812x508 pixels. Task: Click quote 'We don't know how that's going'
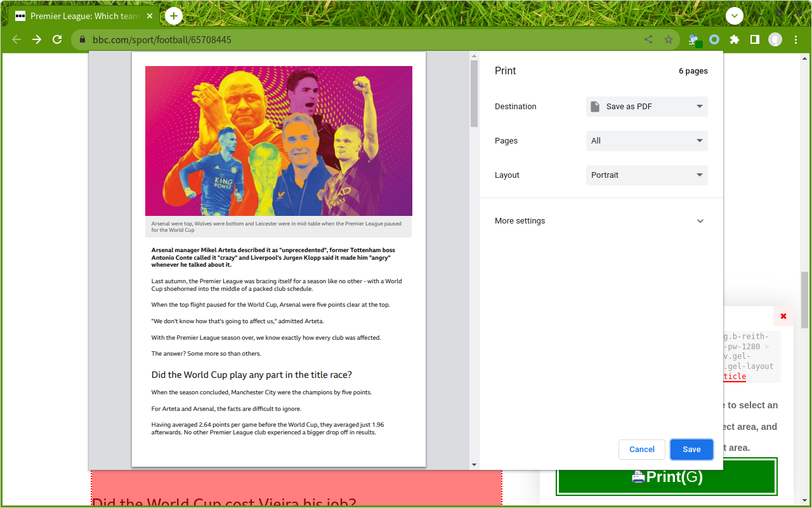click(x=238, y=321)
